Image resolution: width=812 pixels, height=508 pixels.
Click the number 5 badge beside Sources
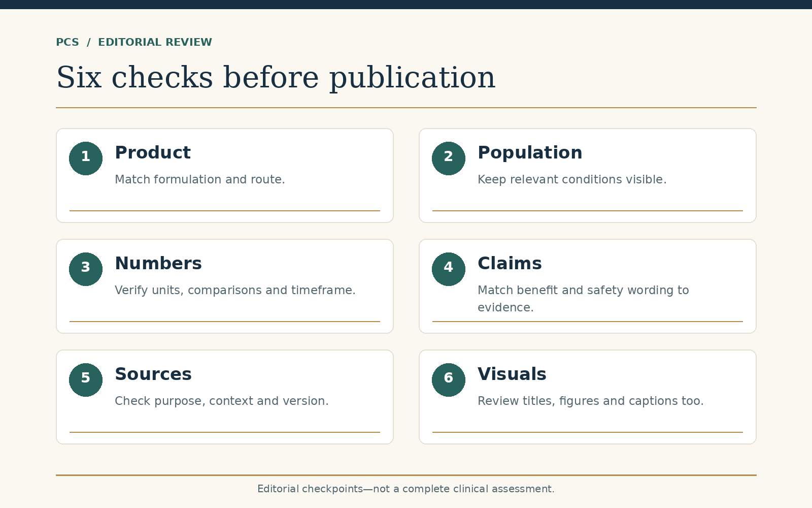[86, 380]
